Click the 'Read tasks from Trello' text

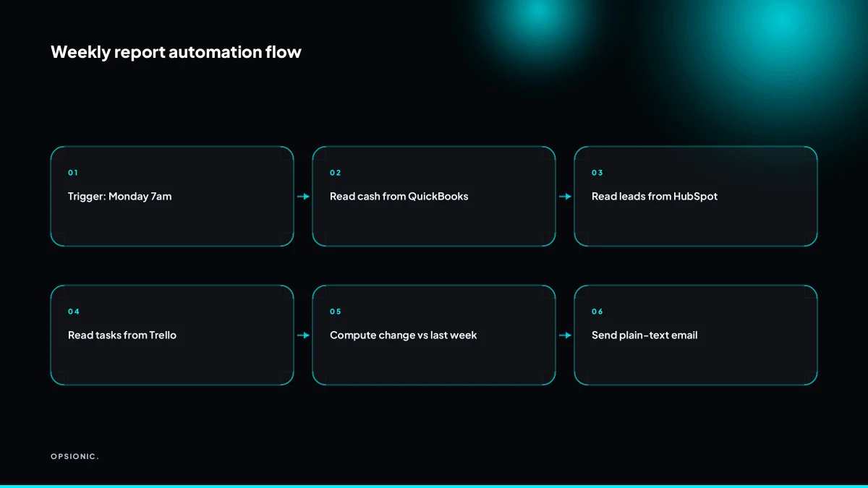(x=122, y=335)
